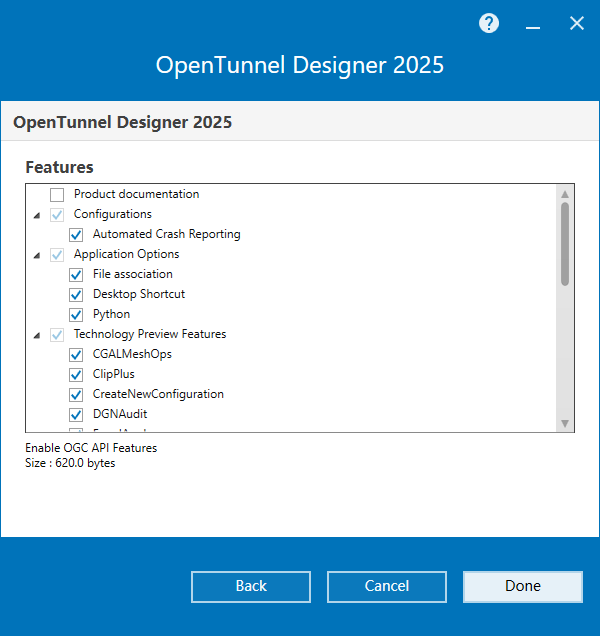Select the ClipPlus label

click(x=114, y=374)
